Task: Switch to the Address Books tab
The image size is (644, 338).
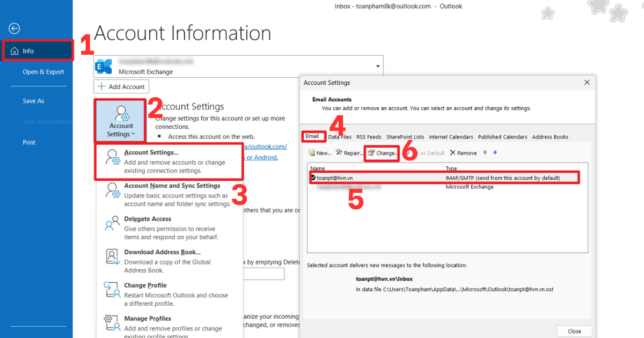Action: (x=550, y=137)
